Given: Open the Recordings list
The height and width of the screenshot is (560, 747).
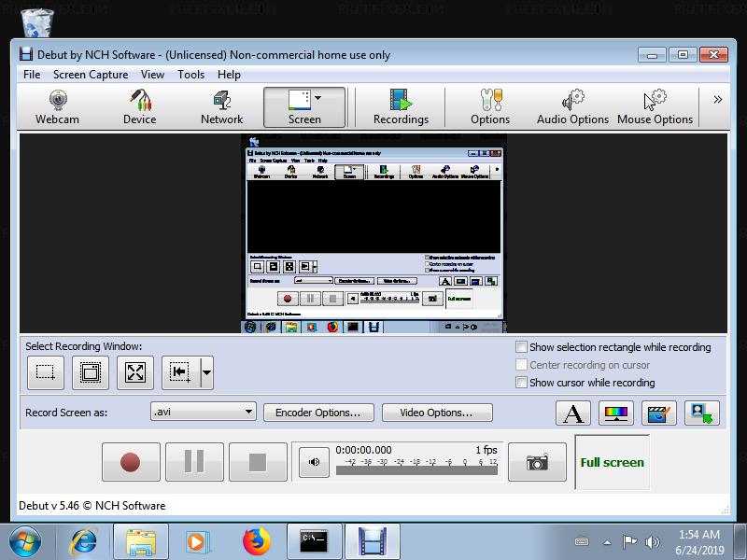Looking at the screenshot, I should tap(401, 107).
